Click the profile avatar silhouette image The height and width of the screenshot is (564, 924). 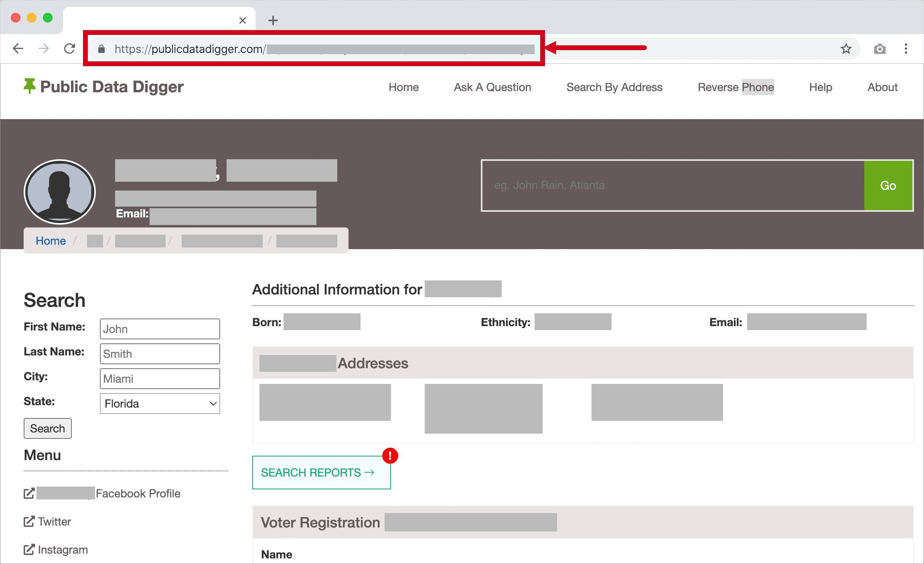(60, 192)
